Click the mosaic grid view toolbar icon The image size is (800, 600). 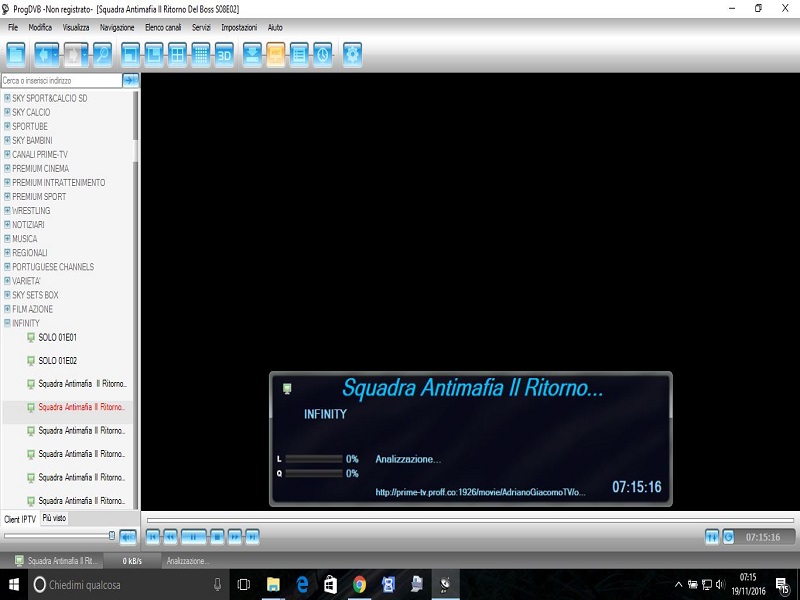click(200, 55)
